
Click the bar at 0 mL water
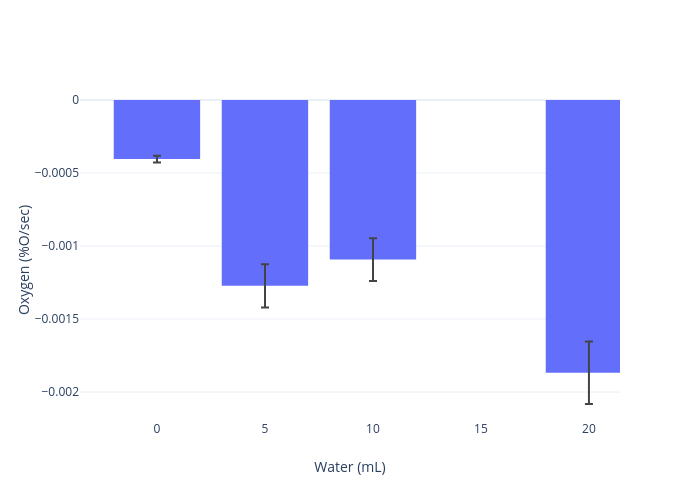point(157,128)
